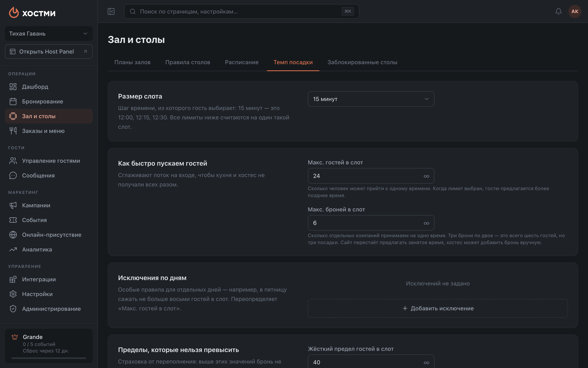Image resolution: width=588 pixels, height=368 pixels.
Task: Click the Интеграции blocks icon
Action: (x=13, y=279)
